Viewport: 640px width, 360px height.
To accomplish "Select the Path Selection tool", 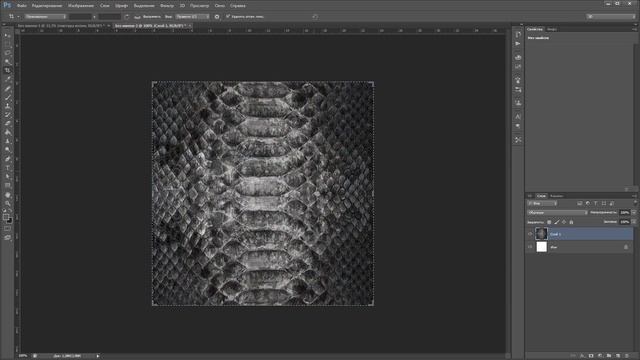I will point(7,176).
